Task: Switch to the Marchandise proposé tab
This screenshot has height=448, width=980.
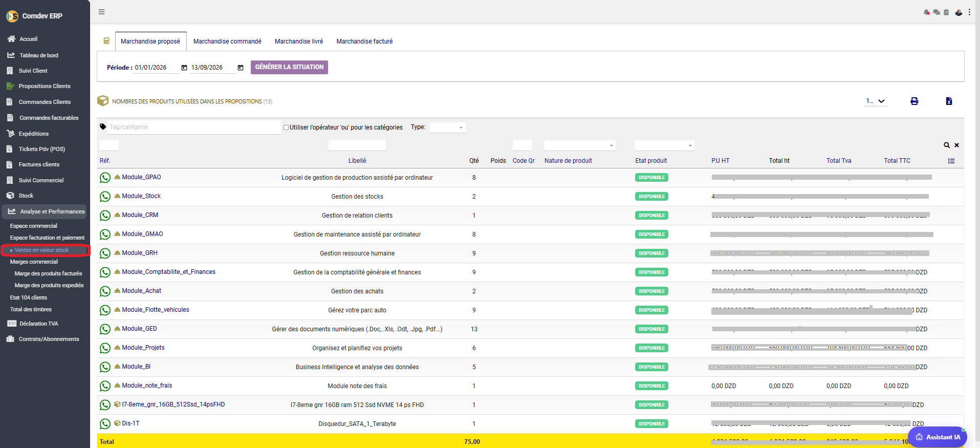Action: pyautogui.click(x=150, y=41)
